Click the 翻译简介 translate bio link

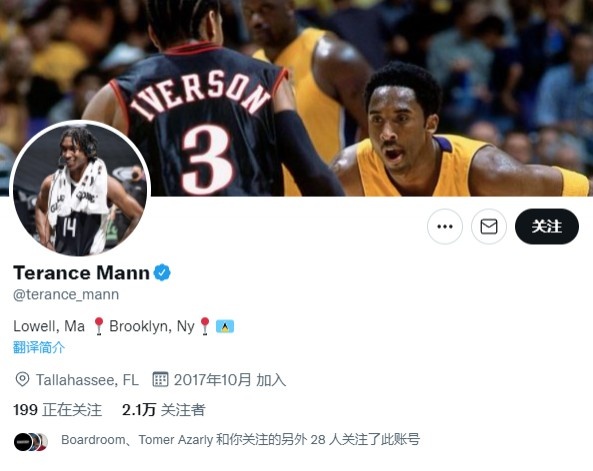click(39, 347)
